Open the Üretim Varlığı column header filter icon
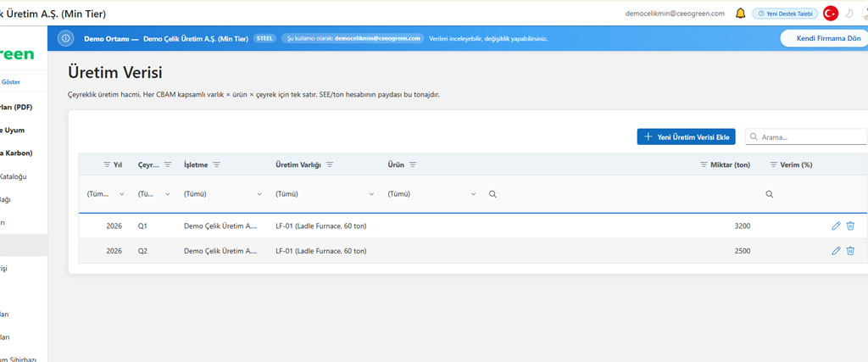Screen dimensions: 868x362 coord(330,165)
